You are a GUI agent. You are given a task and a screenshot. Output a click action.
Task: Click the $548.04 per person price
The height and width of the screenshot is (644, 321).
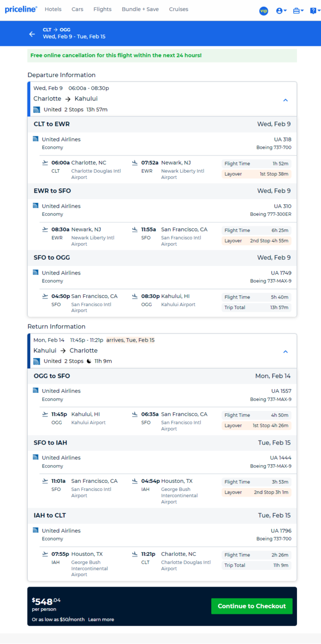tap(46, 604)
